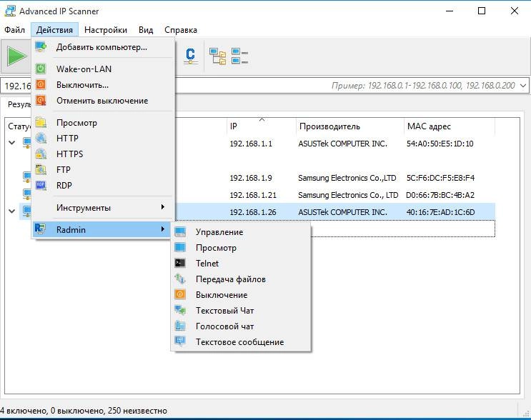The height and width of the screenshot is (420, 531).
Task: Click the Collapse all list icon
Action: 239,56
